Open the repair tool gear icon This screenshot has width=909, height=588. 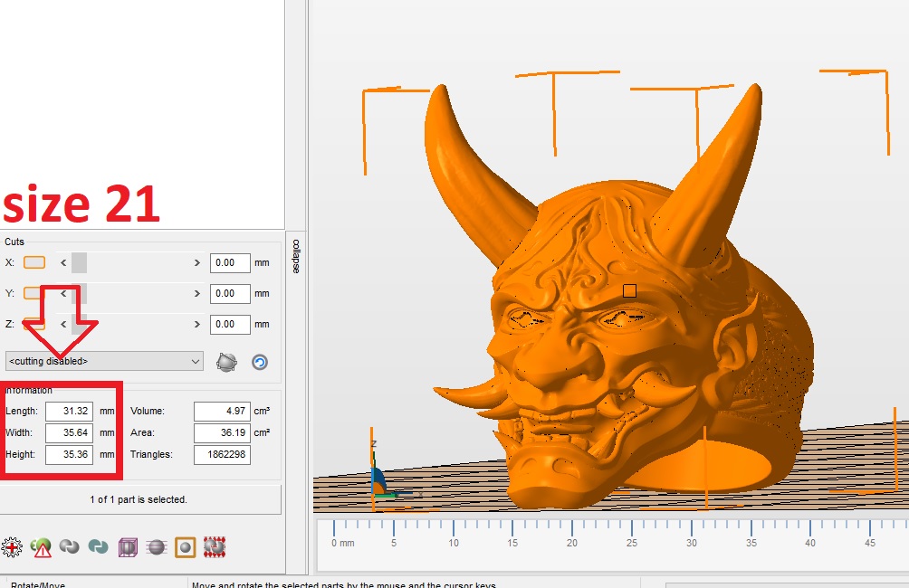[12, 547]
